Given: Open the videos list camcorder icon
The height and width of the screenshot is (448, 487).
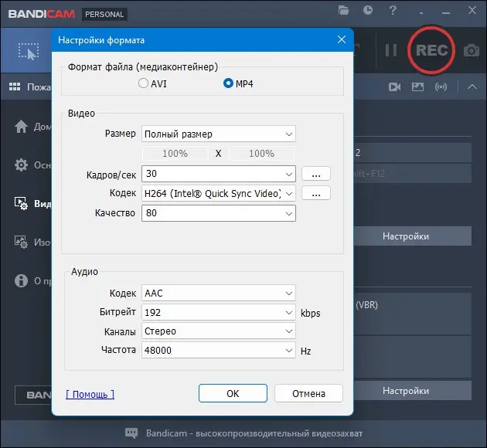Looking at the screenshot, I should coord(394,87).
